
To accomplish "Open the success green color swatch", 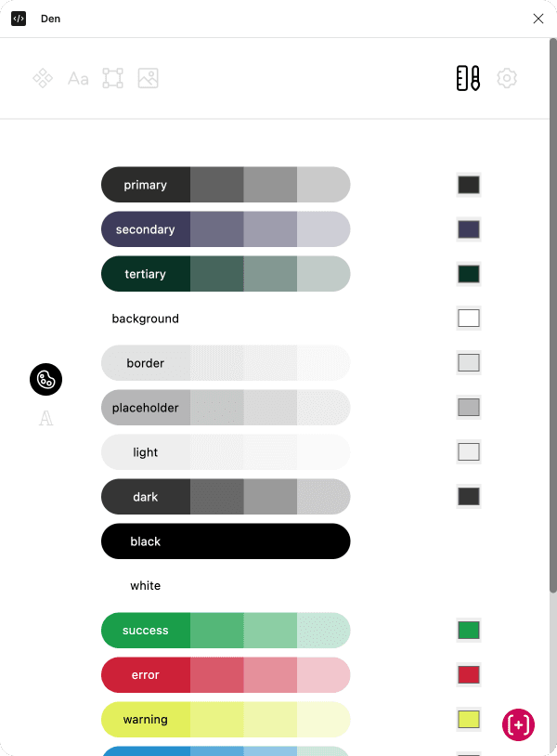I will tap(469, 631).
